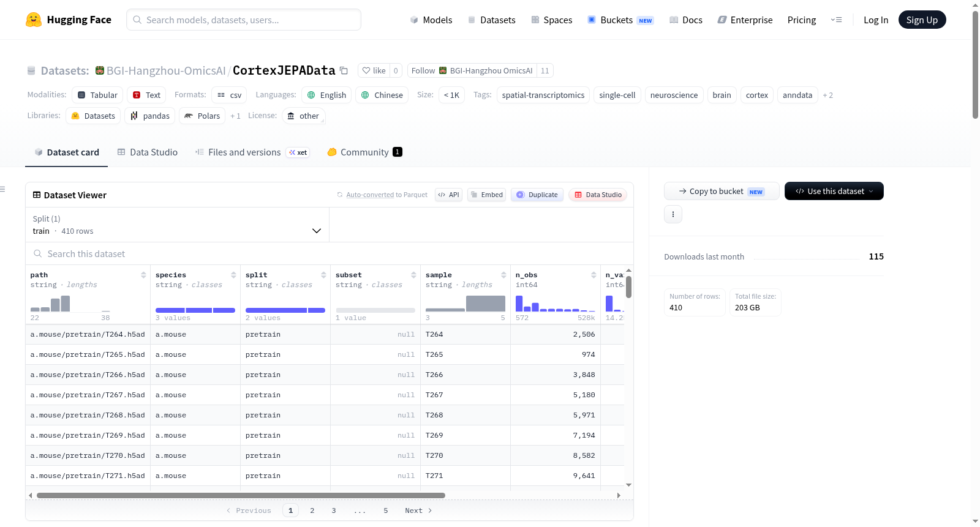The height and width of the screenshot is (527, 980).
Task: Go to Spaces
Action: click(551, 20)
